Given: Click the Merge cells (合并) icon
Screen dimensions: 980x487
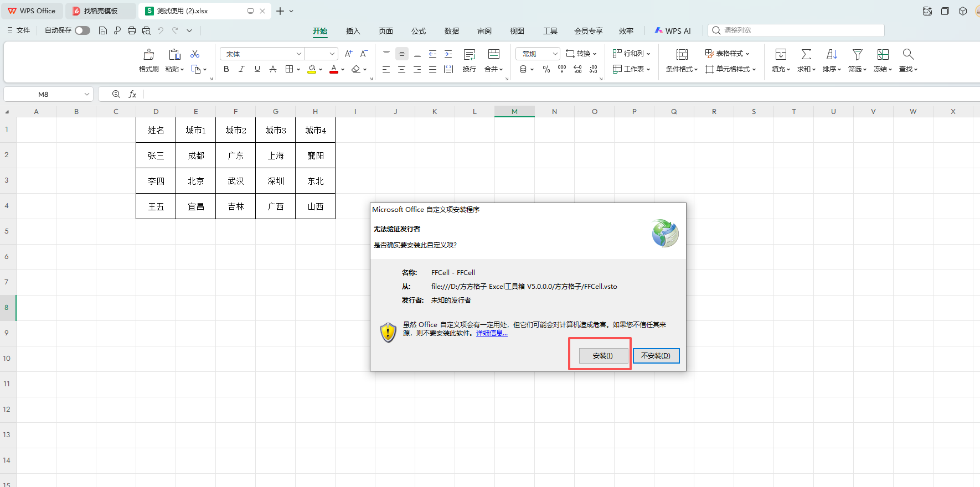Looking at the screenshot, I should click(494, 54).
